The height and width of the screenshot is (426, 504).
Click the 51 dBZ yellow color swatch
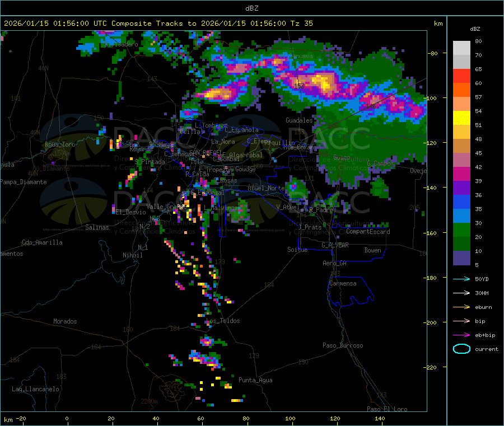(x=461, y=118)
